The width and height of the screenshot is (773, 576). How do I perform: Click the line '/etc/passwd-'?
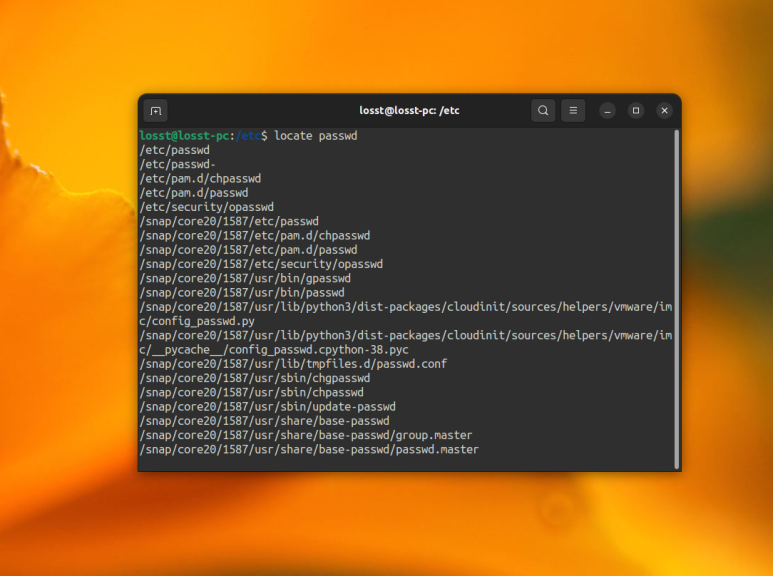tap(177, 164)
